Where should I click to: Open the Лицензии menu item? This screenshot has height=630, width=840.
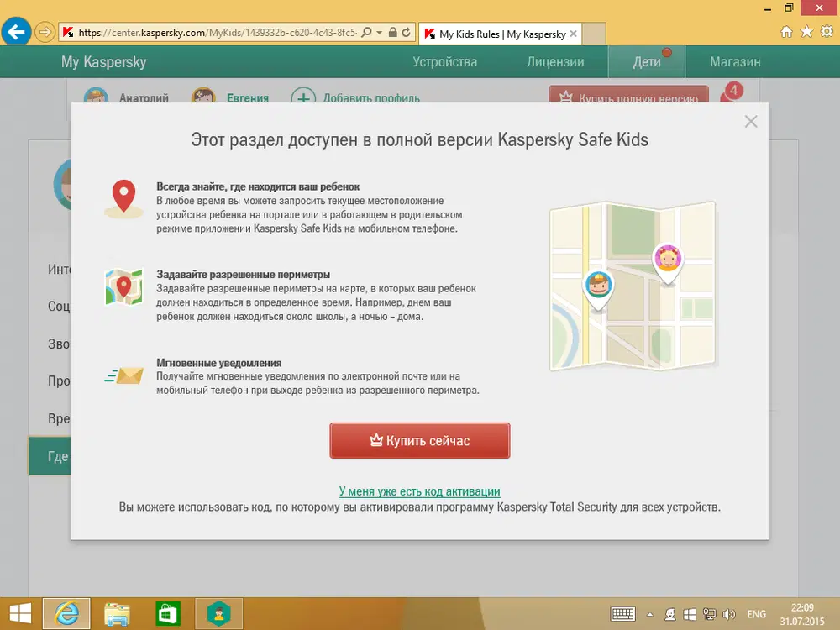(x=555, y=61)
